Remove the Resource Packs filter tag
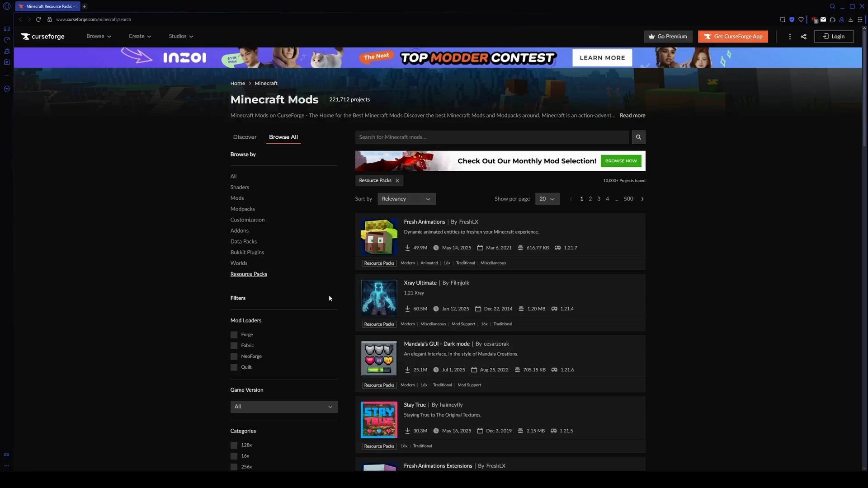 click(397, 181)
